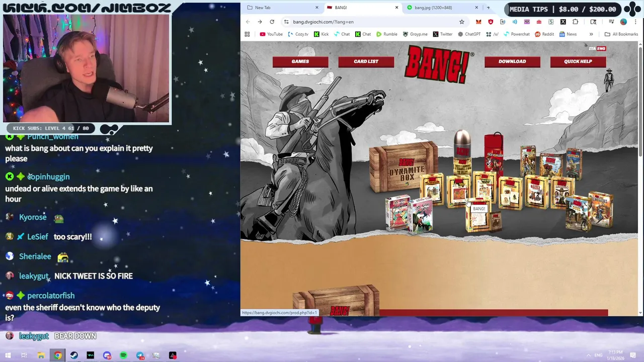Go back to the previous page
Viewport: 644px width, 362px height.
[248, 22]
